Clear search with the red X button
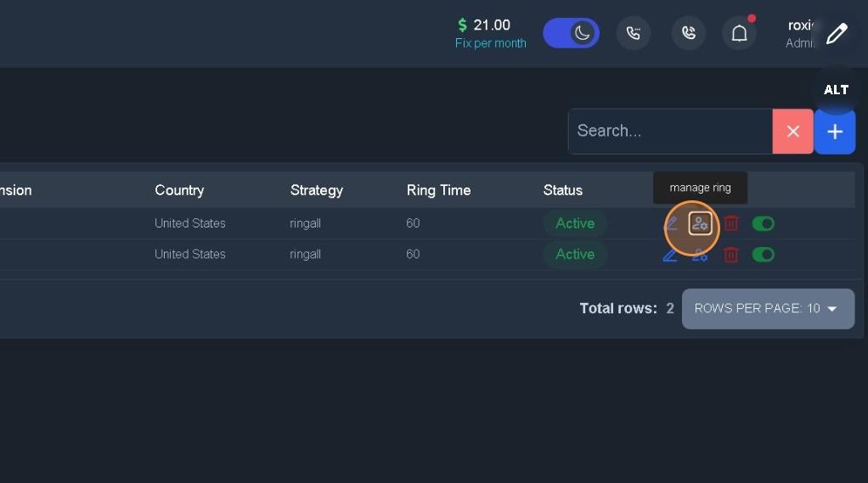Screen dimensions: 868x483 [792, 132]
